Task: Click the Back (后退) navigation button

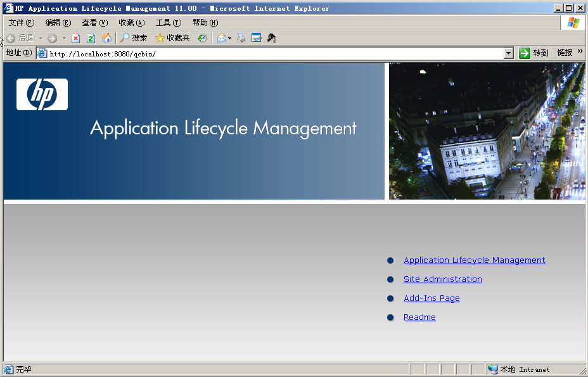Action: pyautogui.click(x=20, y=38)
